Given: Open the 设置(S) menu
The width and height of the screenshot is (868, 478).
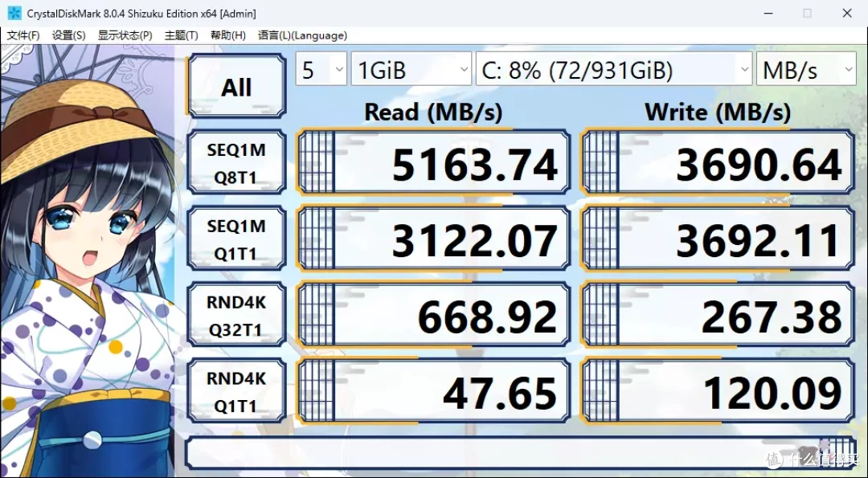Looking at the screenshot, I should point(68,35).
